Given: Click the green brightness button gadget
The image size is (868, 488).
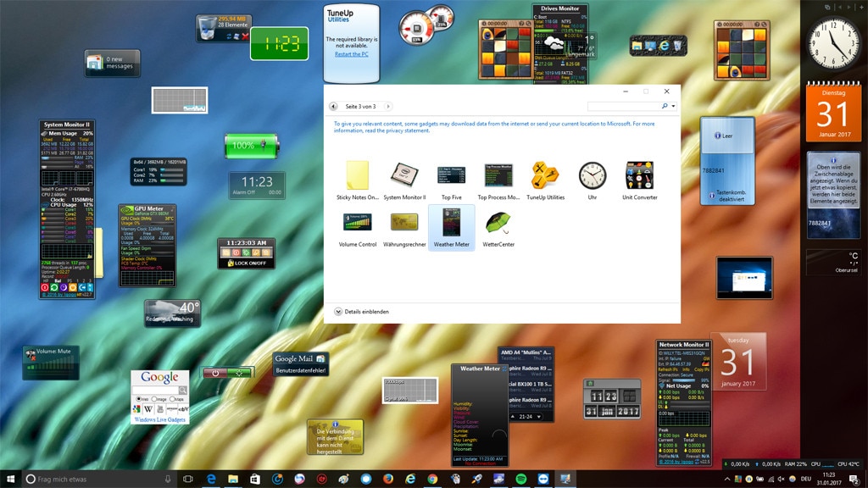Looking at the screenshot, I should [x=240, y=373].
